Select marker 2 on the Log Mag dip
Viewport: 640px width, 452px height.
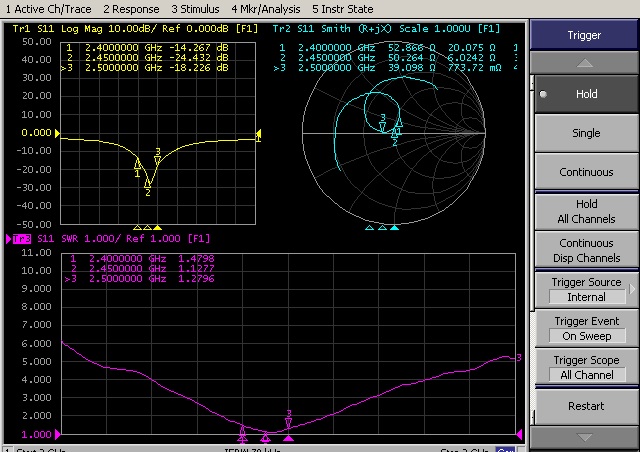148,182
